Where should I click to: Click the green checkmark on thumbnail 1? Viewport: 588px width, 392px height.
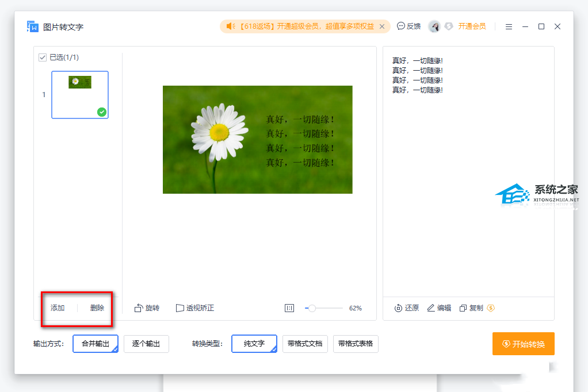click(x=102, y=112)
